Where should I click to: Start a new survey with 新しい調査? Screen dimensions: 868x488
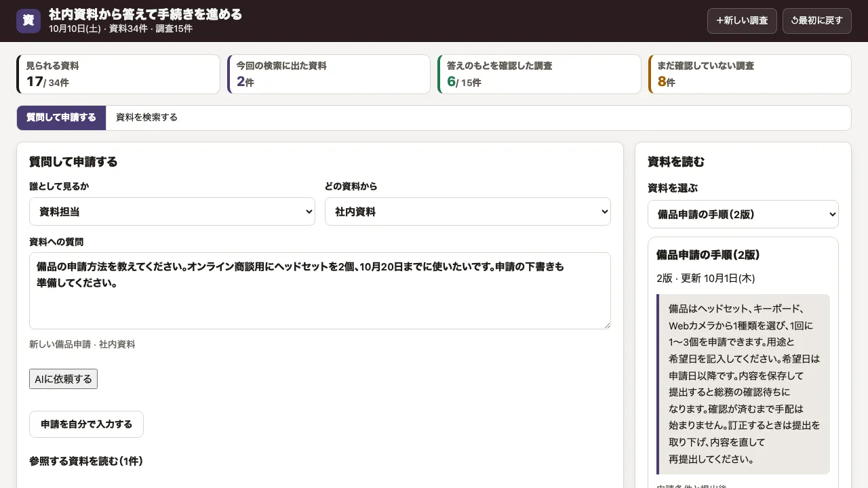tap(742, 21)
